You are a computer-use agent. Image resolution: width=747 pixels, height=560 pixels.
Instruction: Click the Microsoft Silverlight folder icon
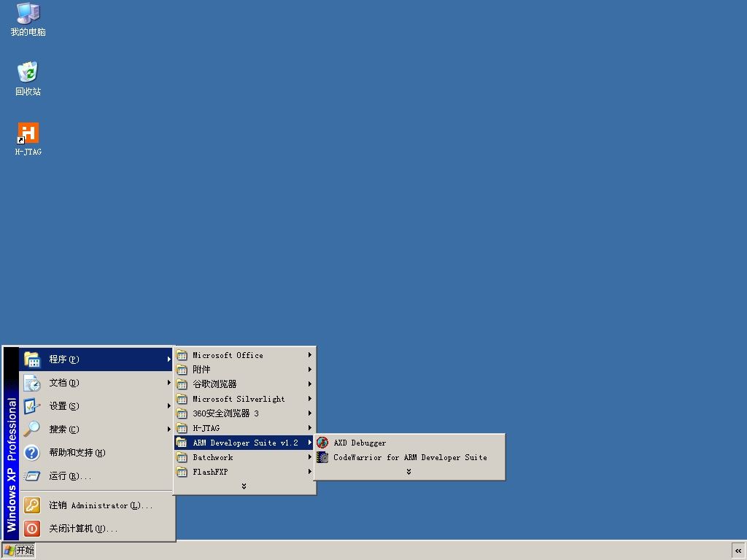[182, 399]
